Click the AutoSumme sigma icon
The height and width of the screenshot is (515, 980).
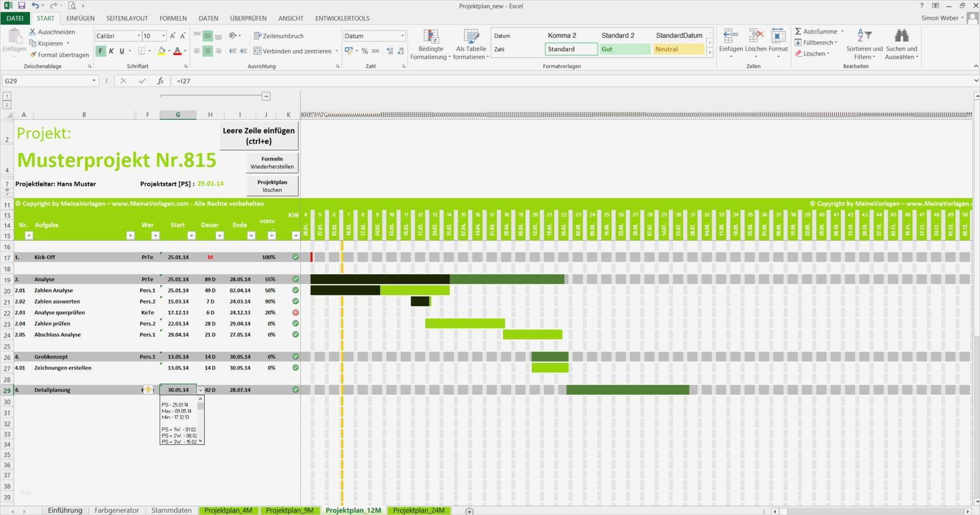[798, 31]
